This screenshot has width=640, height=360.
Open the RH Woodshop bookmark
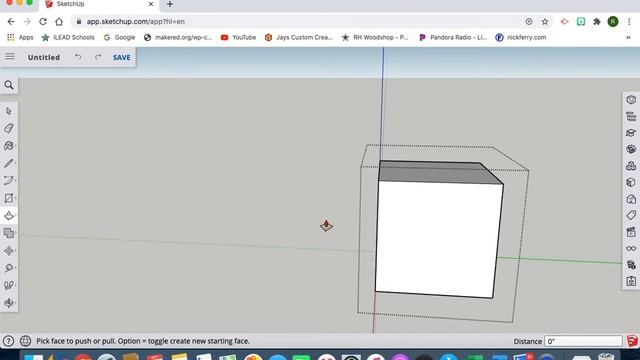(x=375, y=38)
